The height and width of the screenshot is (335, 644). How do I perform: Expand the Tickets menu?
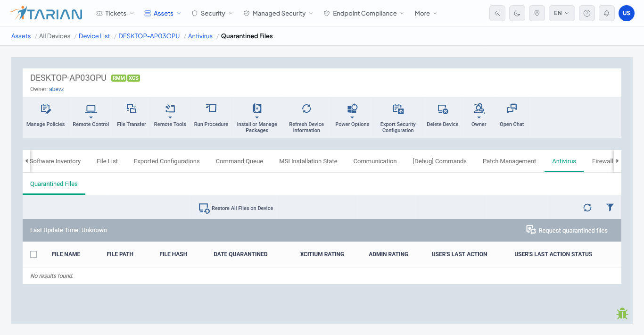(115, 13)
